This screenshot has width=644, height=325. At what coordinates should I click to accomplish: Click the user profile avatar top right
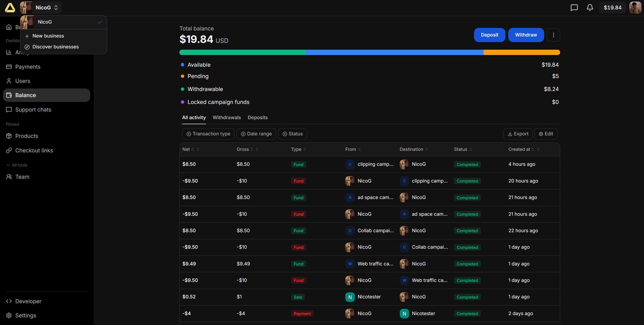click(x=635, y=8)
